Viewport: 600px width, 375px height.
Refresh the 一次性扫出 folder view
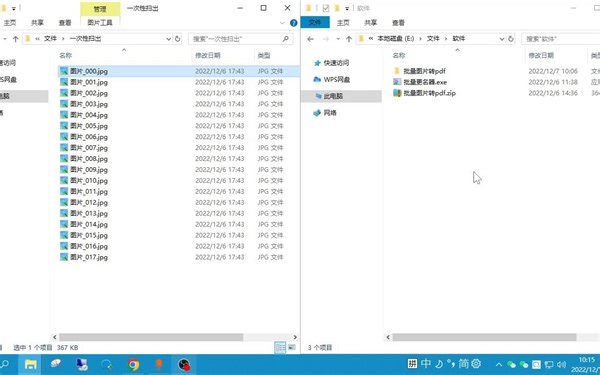(178, 39)
